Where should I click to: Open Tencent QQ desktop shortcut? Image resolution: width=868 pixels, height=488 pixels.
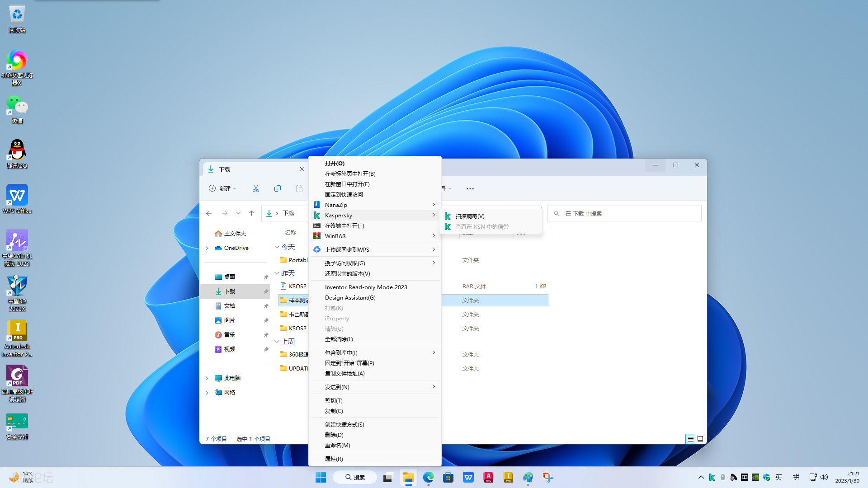[17, 155]
